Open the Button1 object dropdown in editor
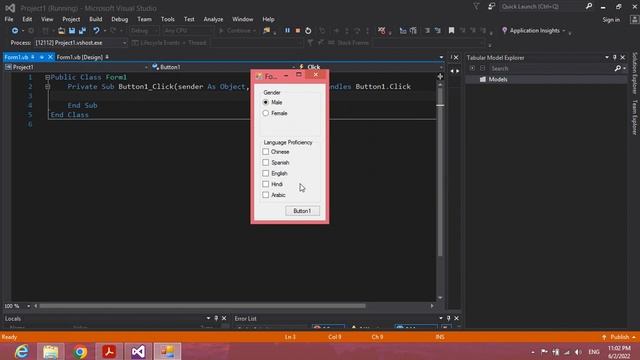Viewport: 640px width, 360px height. click(223, 67)
